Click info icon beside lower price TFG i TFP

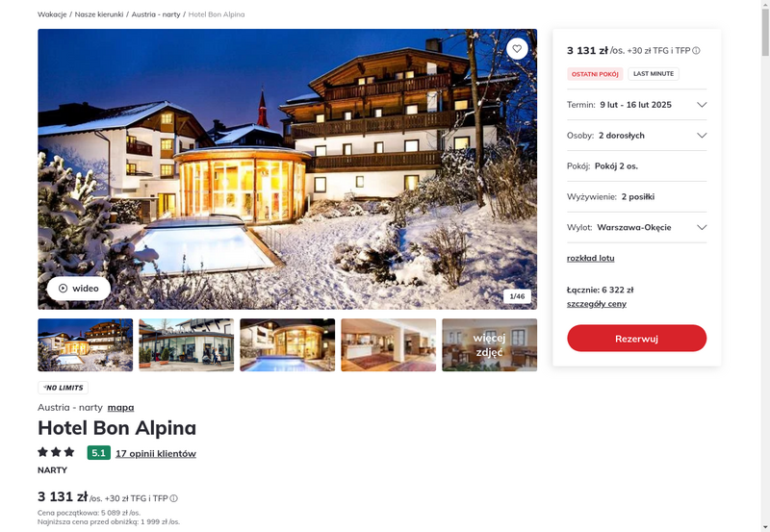point(174,498)
